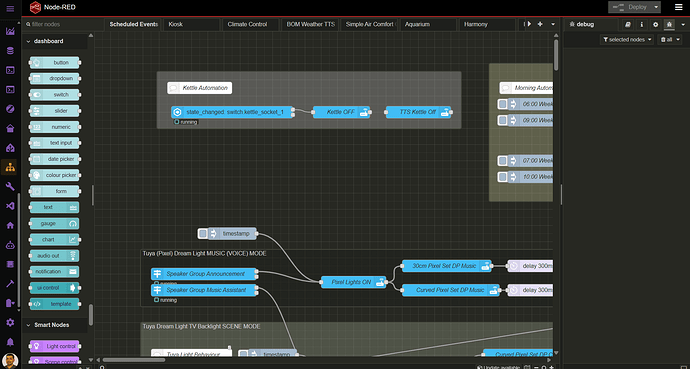Click state_changed kettle_socket_1 node icon
Viewport: 690px width, 369px height.
pyautogui.click(x=177, y=112)
